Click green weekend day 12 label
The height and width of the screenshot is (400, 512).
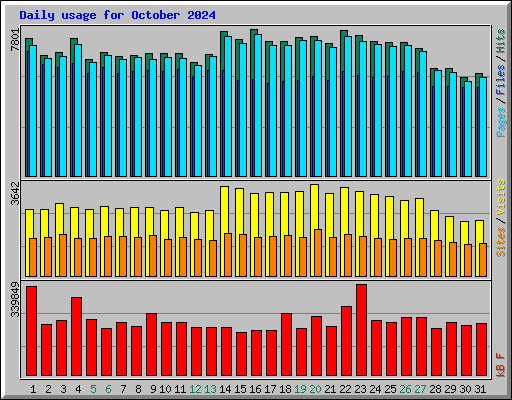coord(195,389)
